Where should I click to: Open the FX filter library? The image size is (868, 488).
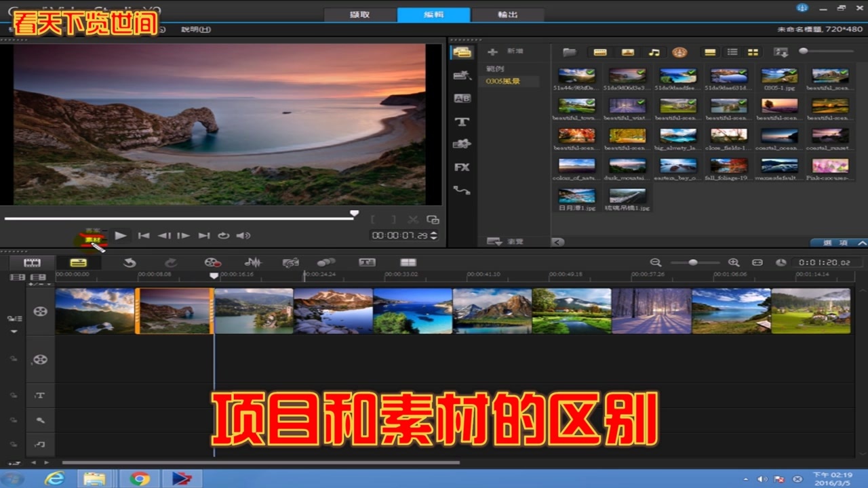pyautogui.click(x=462, y=167)
